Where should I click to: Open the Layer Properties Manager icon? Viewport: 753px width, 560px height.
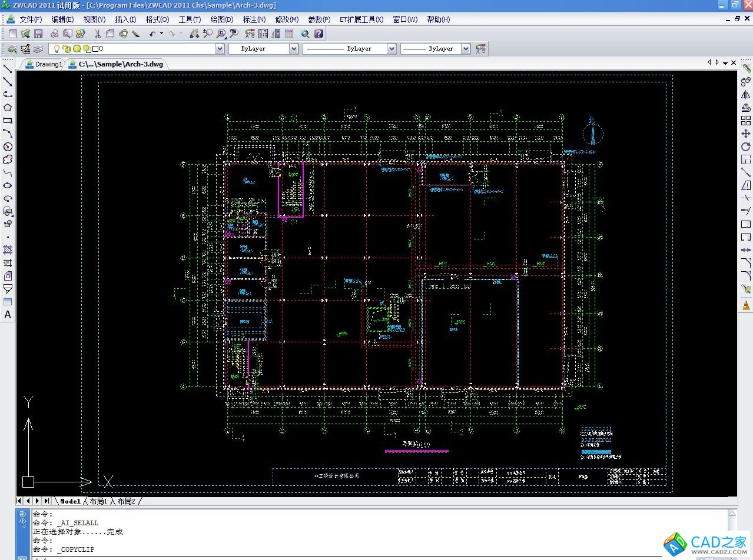(25, 49)
